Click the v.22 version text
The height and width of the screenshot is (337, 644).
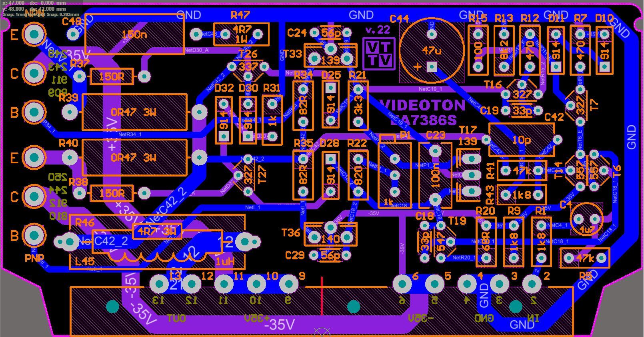point(378,30)
